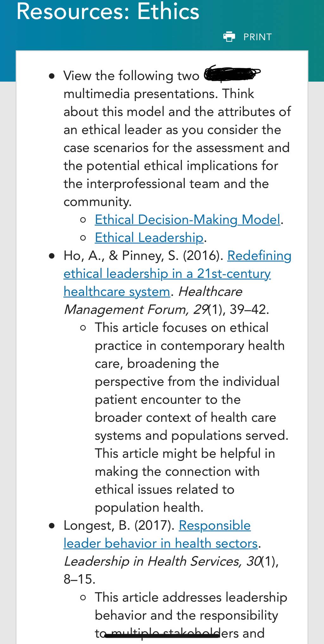
Task: Open Redefining ethical leadership article link
Action: click(177, 273)
